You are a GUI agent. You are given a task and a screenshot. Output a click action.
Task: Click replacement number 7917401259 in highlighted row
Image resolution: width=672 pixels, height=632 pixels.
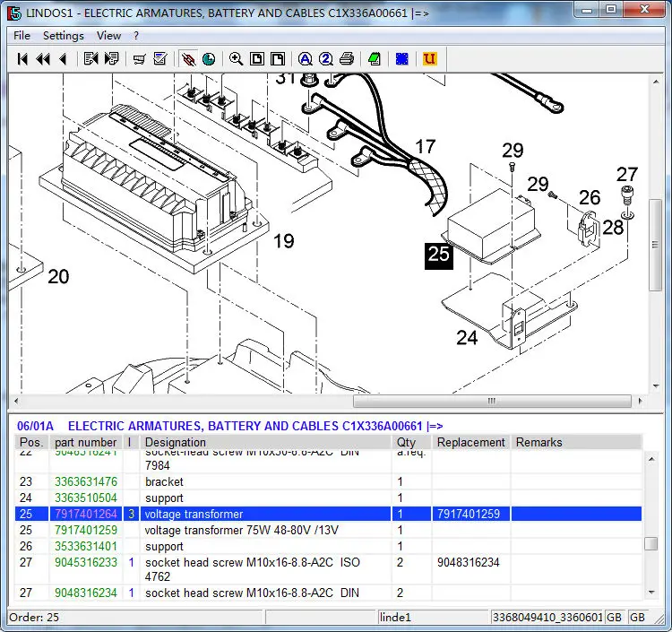[469, 514]
